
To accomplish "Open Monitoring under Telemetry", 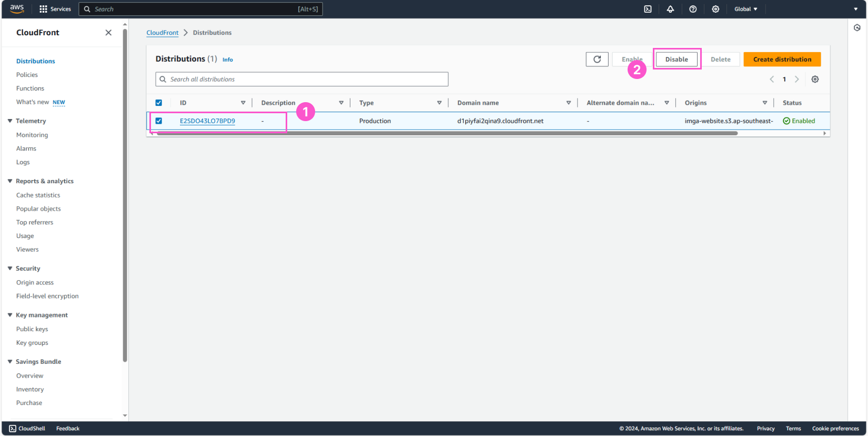I will click(x=32, y=135).
